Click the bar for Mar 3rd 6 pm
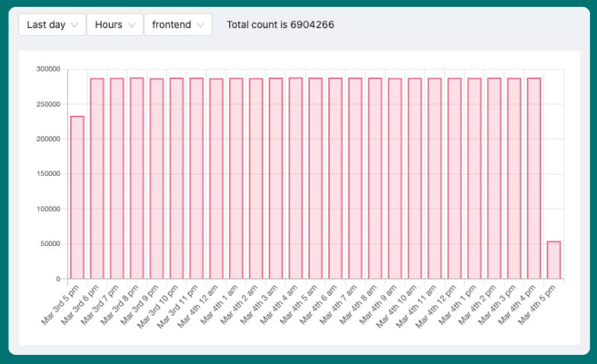The width and height of the screenshot is (597, 364). [x=97, y=178]
